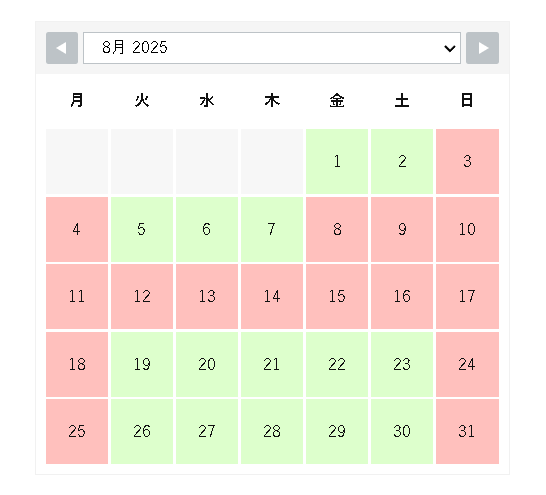Select date 26 on calendar
The height and width of the screenshot is (495, 546).
tap(142, 432)
